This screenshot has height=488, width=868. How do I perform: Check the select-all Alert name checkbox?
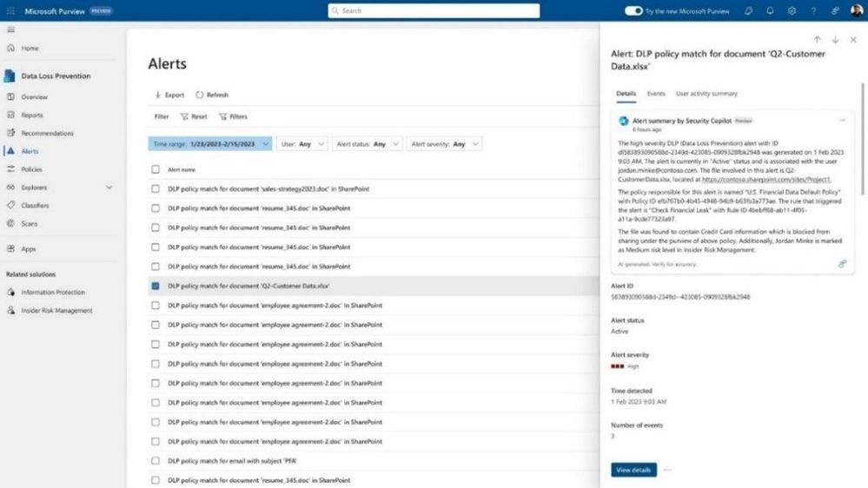coord(156,169)
